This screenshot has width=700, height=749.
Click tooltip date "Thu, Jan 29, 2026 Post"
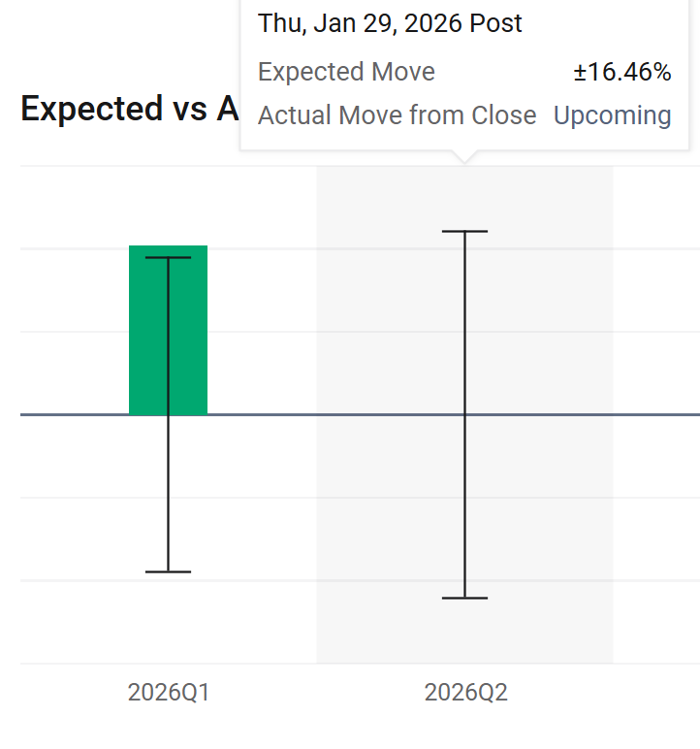point(390,23)
